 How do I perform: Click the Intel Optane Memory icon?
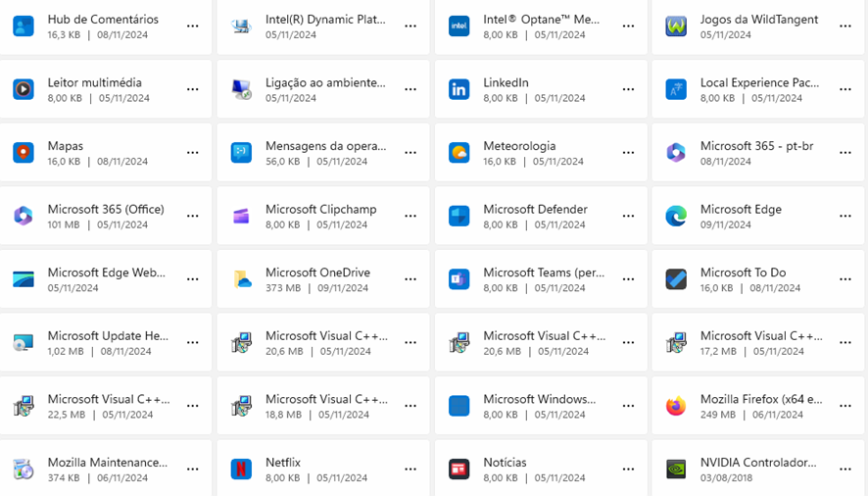tap(458, 26)
